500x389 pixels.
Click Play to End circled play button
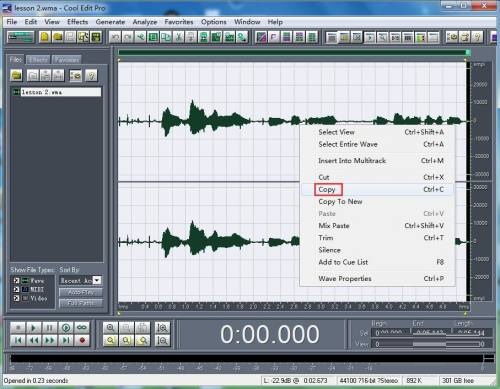click(66, 328)
